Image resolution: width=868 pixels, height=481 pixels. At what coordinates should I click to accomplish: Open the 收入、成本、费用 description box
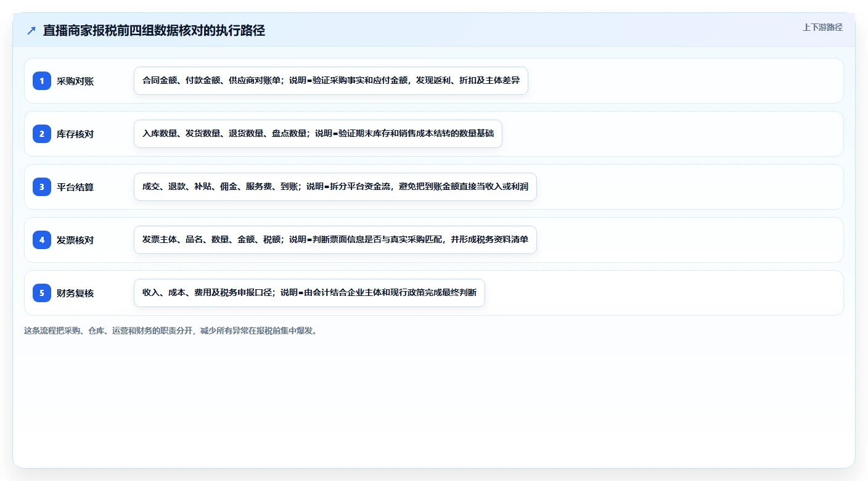click(309, 293)
